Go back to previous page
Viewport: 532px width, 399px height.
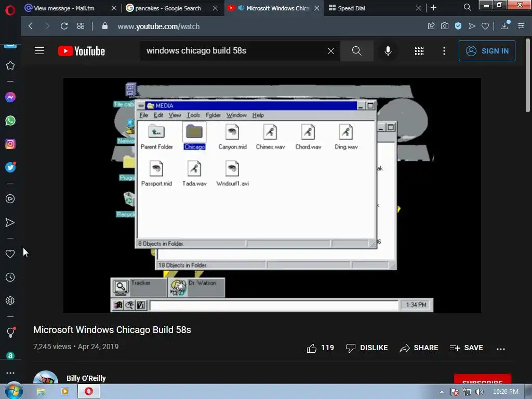pos(31,26)
